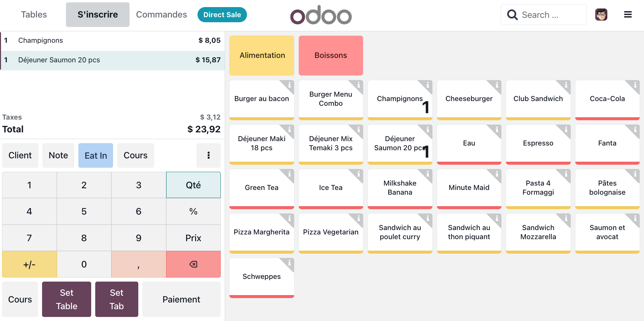The image size is (644, 321).
Task: Click the user avatar icon
Action: click(601, 15)
